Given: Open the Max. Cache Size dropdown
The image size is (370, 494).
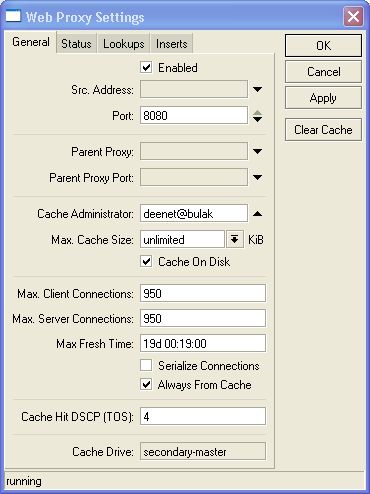Looking at the screenshot, I should coord(235,239).
